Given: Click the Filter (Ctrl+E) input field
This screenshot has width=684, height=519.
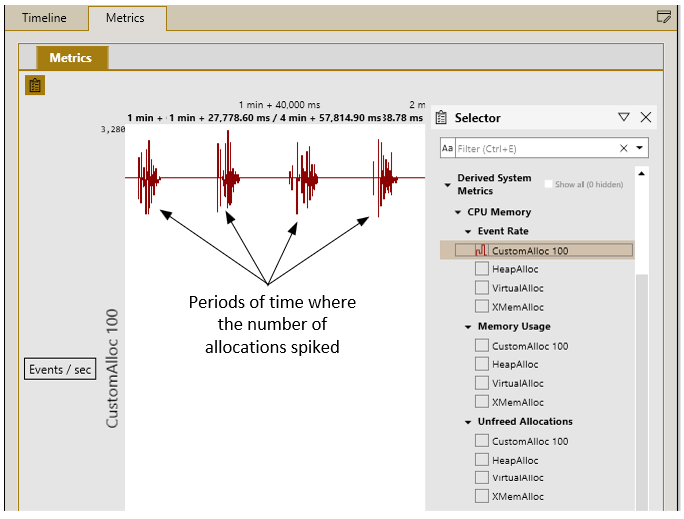Looking at the screenshot, I should point(536,148).
